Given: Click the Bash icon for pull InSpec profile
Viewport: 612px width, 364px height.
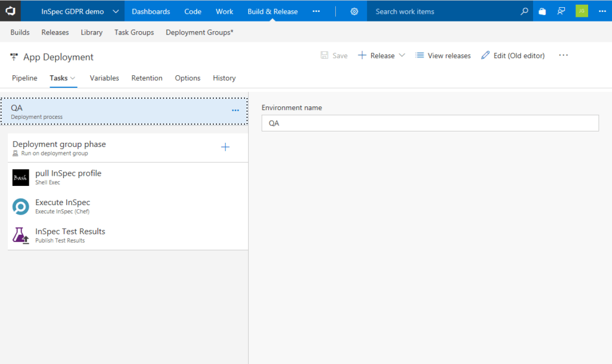Looking at the screenshot, I should coord(21,178).
